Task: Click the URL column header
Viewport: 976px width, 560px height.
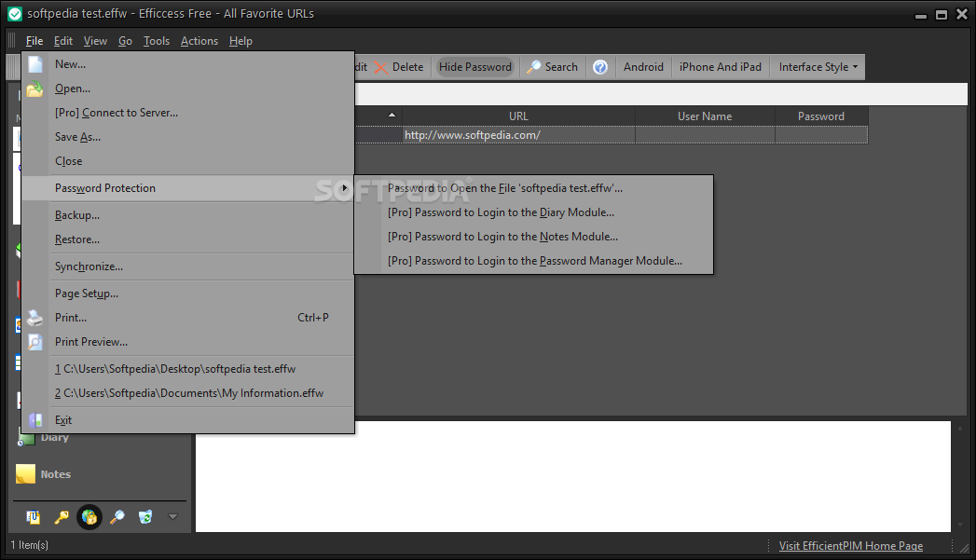Action: (x=518, y=116)
